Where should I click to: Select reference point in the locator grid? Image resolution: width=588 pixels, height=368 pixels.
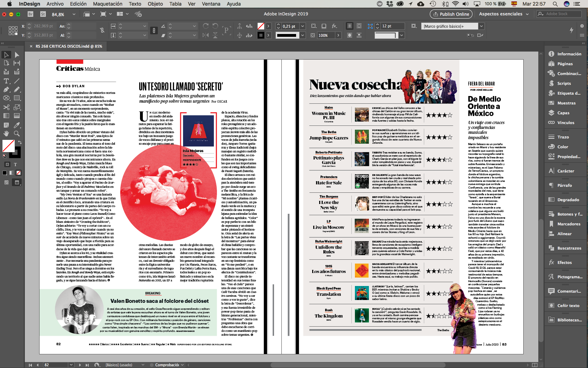coord(13,30)
